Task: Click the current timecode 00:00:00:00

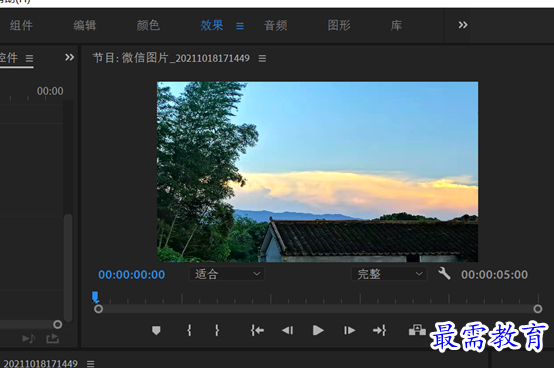Action: click(x=131, y=275)
